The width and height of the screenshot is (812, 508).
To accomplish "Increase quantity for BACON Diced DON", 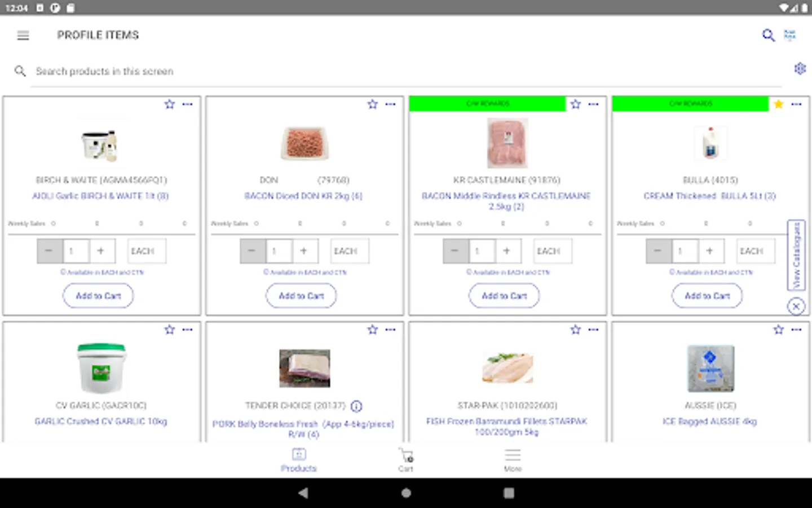I will click(x=304, y=251).
